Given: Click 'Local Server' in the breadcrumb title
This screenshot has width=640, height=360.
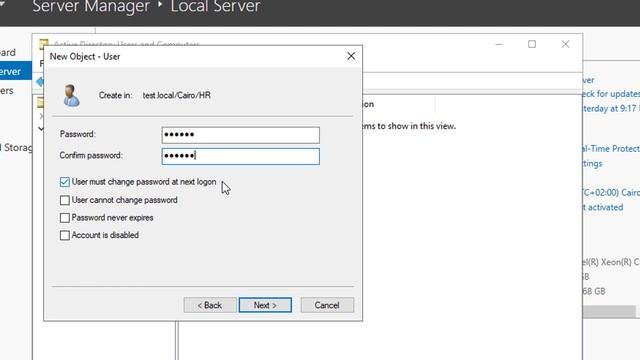Looking at the screenshot, I should click(x=215, y=7).
